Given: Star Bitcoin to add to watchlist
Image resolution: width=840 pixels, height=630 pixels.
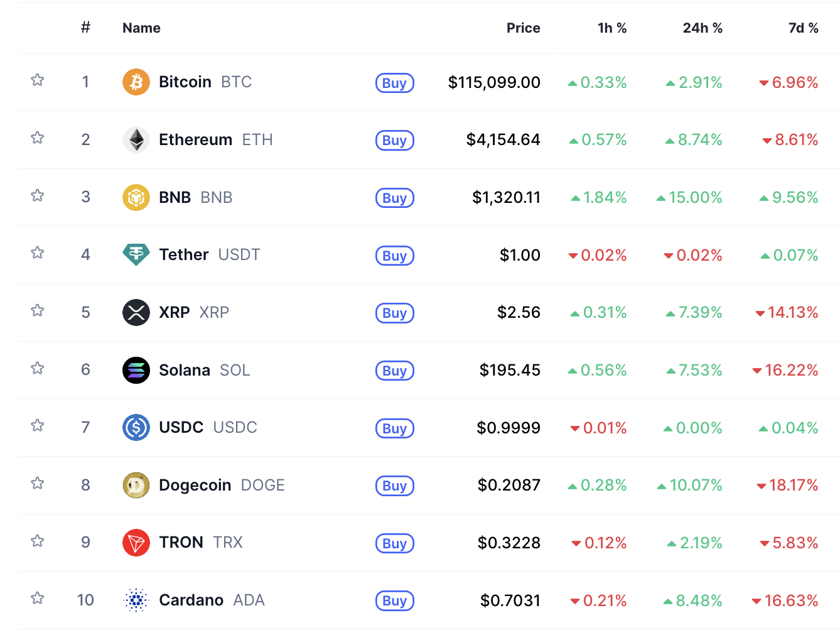Looking at the screenshot, I should [38, 80].
